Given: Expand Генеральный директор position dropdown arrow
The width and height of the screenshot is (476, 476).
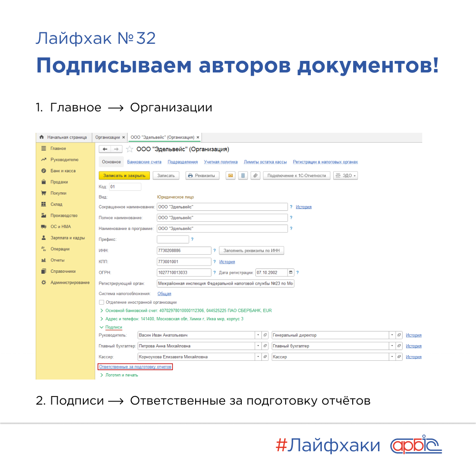Looking at the screenshot, I should click(x=392, y=335).
